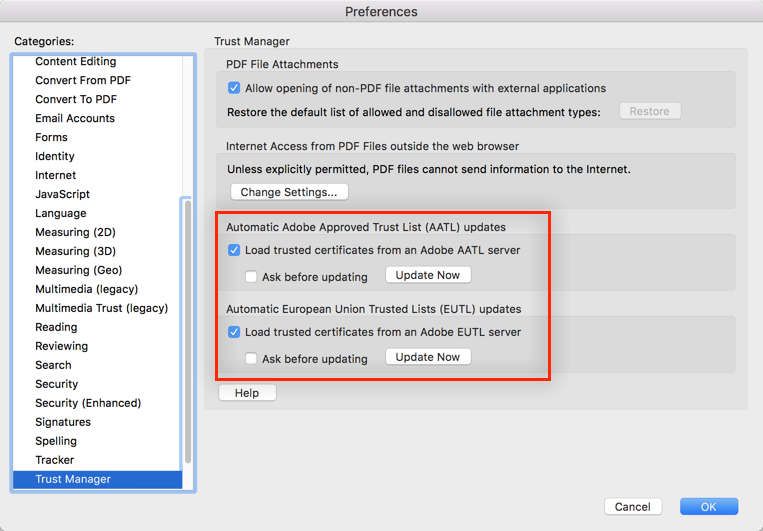Viewport: 763px width, 531px height.
Task: Uncheck Load trusted certificates from AATL server
Action: (234, 250)
